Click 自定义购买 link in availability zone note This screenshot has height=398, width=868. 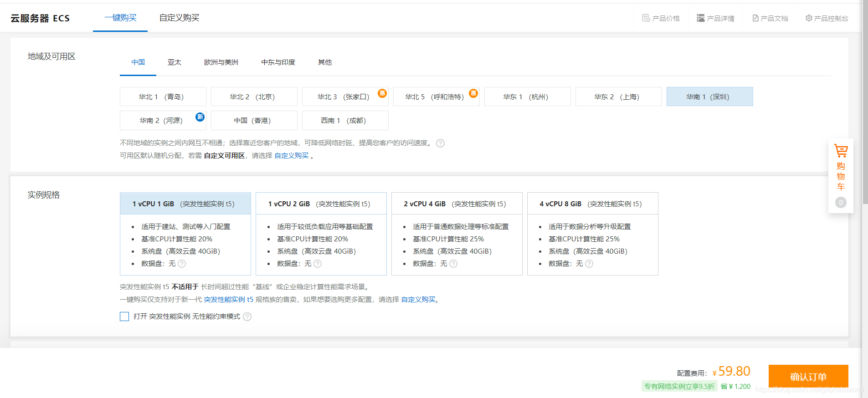pyautogui.click(x=292, y=156)
